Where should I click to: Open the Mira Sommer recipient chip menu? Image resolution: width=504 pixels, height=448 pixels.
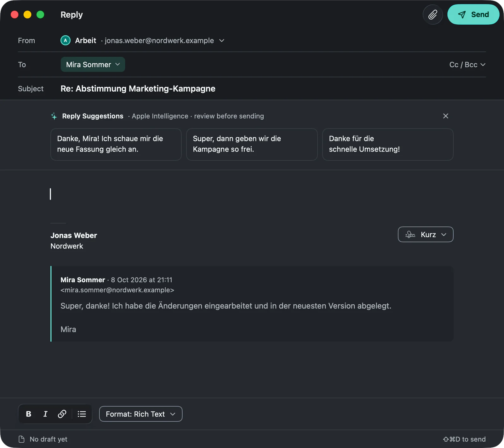[x=93, y=65]
